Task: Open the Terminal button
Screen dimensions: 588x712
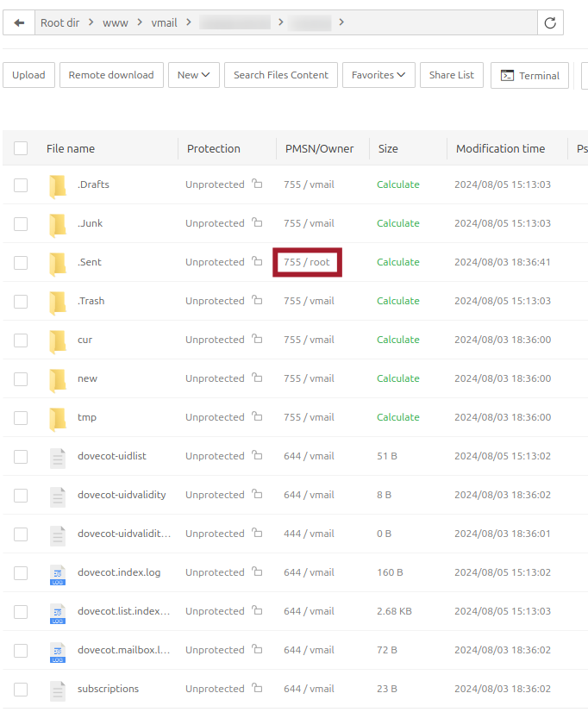Action: click(x=530, y=76)
